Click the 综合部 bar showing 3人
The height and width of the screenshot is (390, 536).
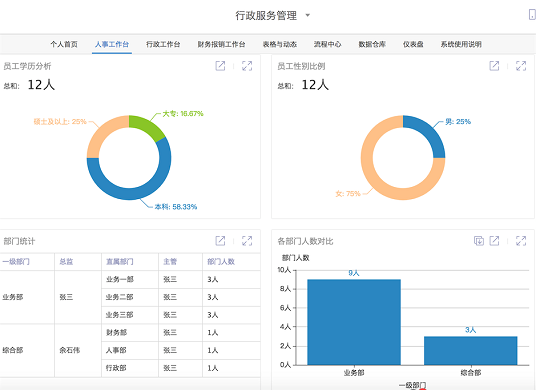[x=471, y=351]
